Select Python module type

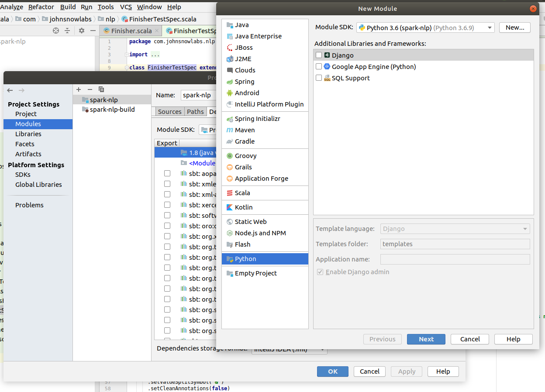click(265, 259)
